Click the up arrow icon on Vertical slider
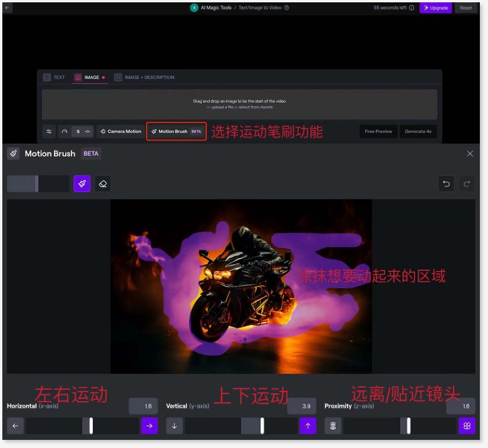Screen dimensions: 488x448 point(308,425)
